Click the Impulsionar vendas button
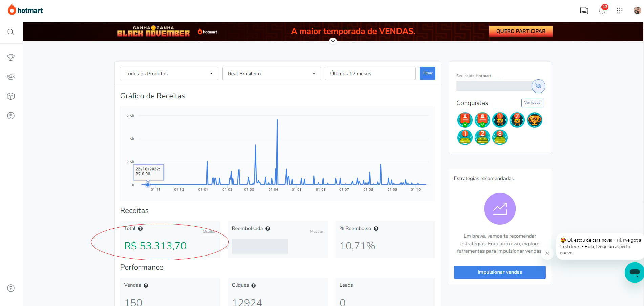Viewport: 644px width, 306px height. 499,272
